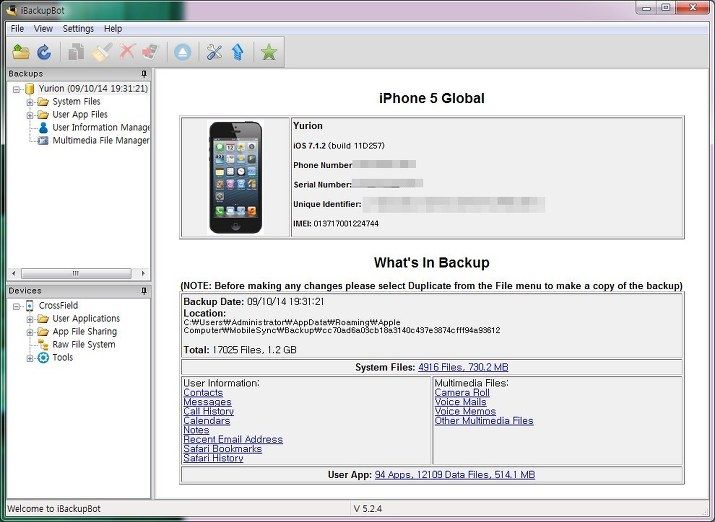Expand the System Files node
The height and width of the screenshot is (522, 715).
tap(30, 102)
